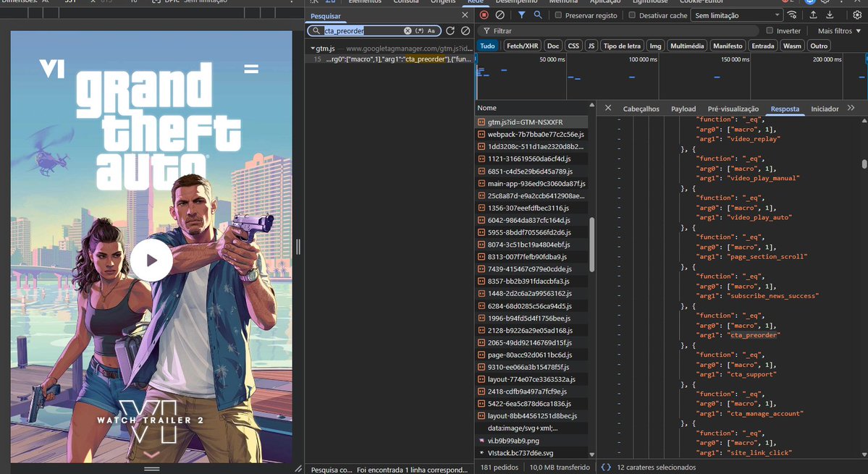Select the Pesquisar panel tab
The width and height of the screenshot is (868, 474).
[326, 16]
